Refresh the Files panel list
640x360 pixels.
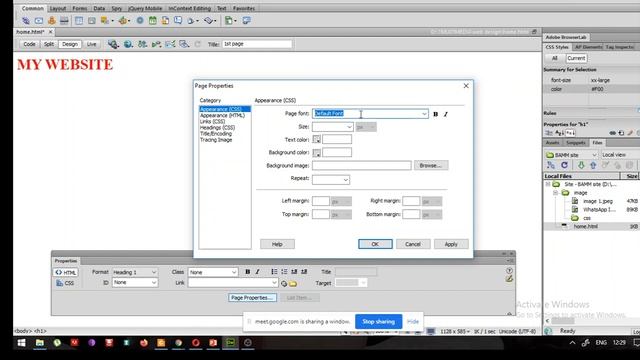[564, 165]
